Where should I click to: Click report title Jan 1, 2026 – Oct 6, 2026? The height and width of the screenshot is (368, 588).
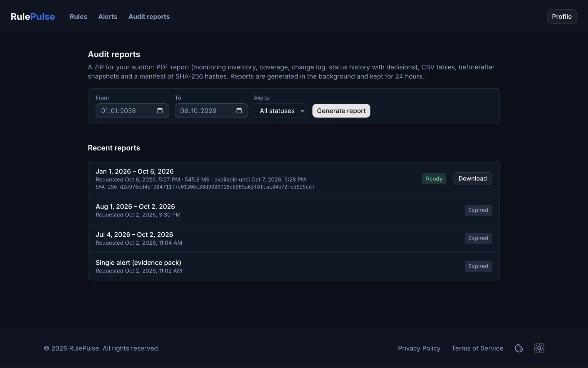[x=135, y=171]
